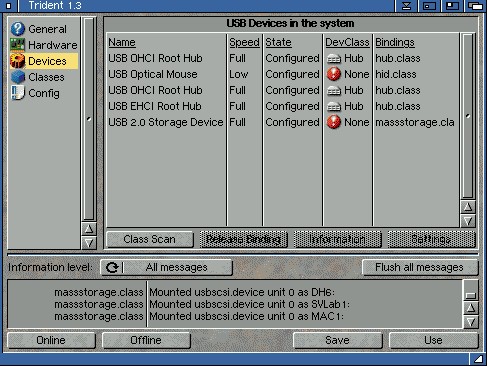Click the Save button
Image resolution: width=487 pixels, height=366 pixels.
coord(337,340)
